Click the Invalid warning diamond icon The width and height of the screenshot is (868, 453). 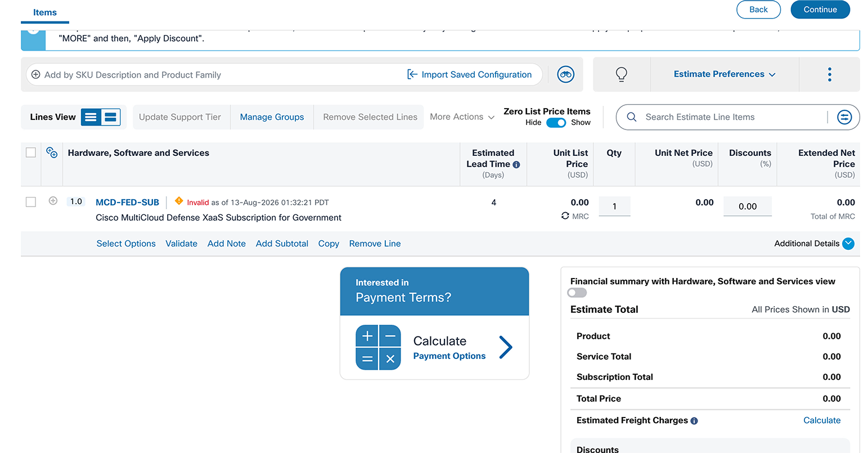point(179,201)
